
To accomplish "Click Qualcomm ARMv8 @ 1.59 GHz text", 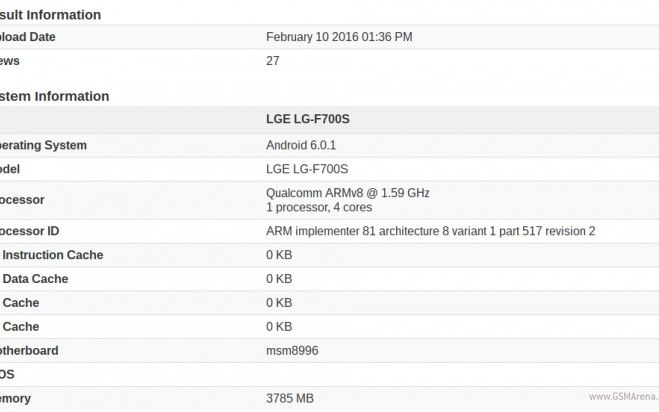I will pos(348,193).
